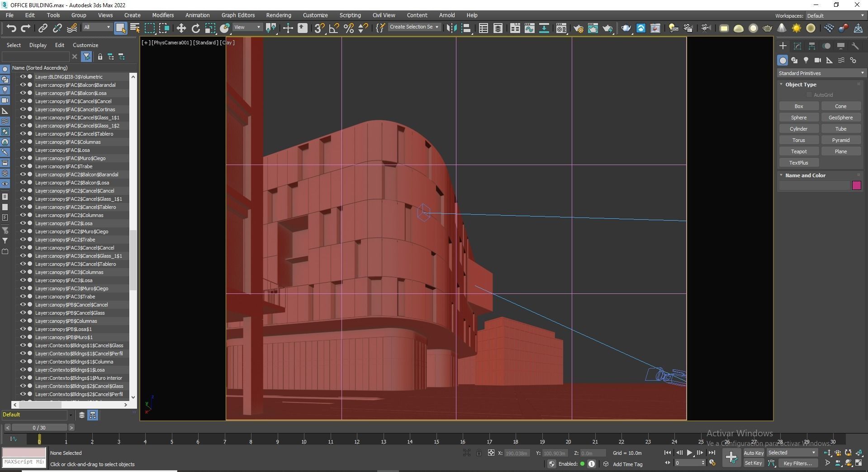The width and height of the screenshot is (868, 472).
Task: Open Render Setup teapot-gear icon
Action: (578, 28)
